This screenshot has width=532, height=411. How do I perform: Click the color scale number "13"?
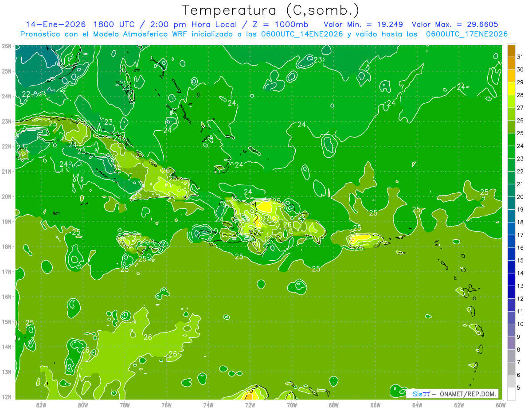click(520, 286)
